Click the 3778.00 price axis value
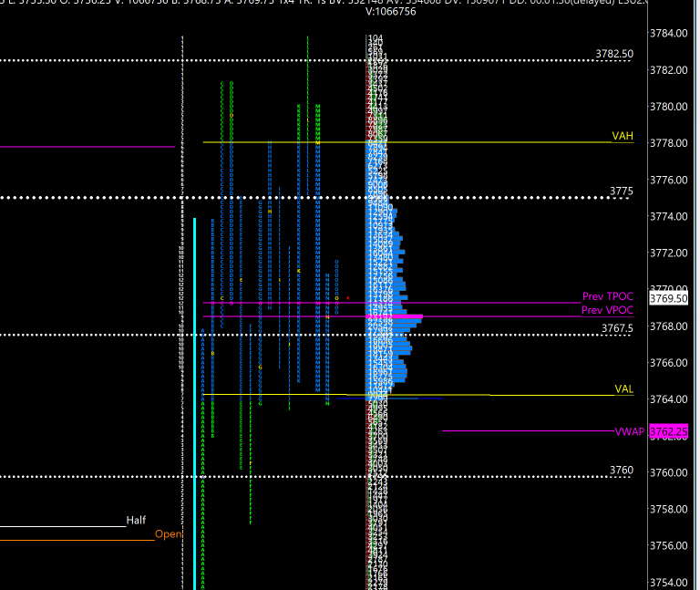Viewport: 700px width, 590px height. click(668, 143)
